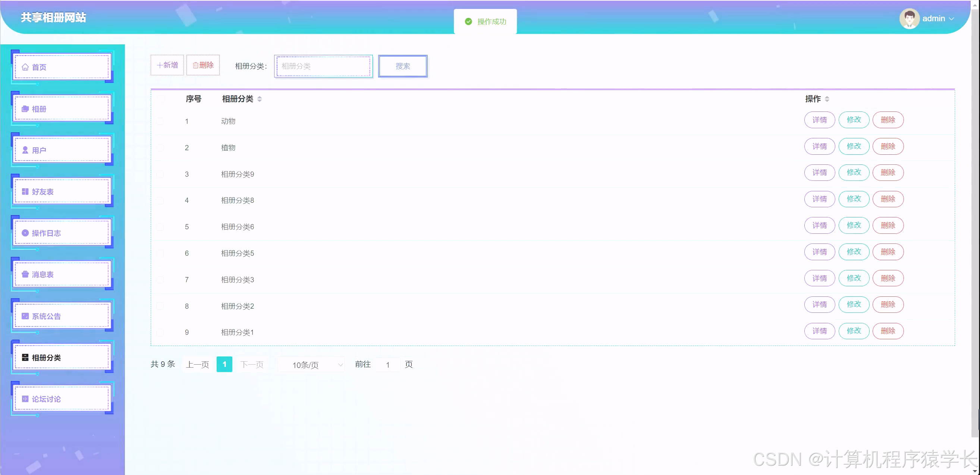Screen dimensions: 980x475
Task: Sort by 相册分类 column arrows
Action: coord(260,99)
